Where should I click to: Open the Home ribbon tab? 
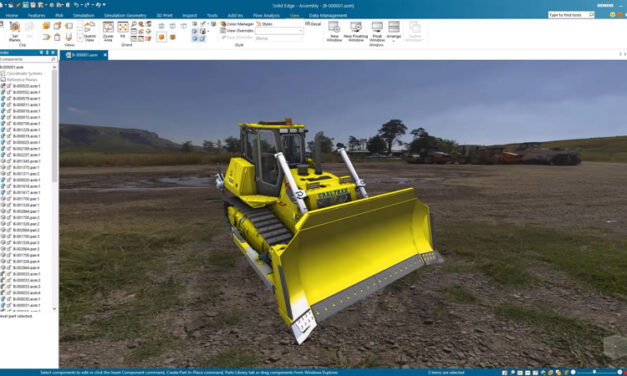12,15
